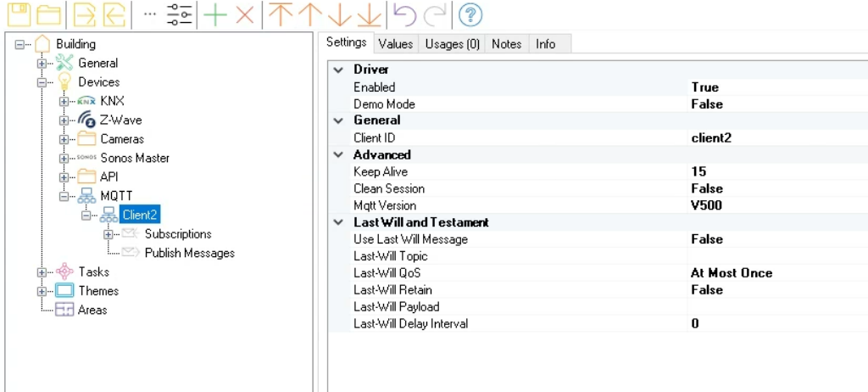Switch to the Values tab
Image resolution: width=868 pixels, height=392 pixels.
click(x=396, y=44)
